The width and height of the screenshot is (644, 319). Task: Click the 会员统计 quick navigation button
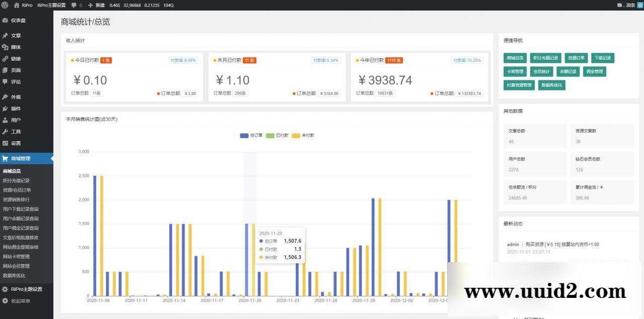pyautogui.click(x=542, y=71)
